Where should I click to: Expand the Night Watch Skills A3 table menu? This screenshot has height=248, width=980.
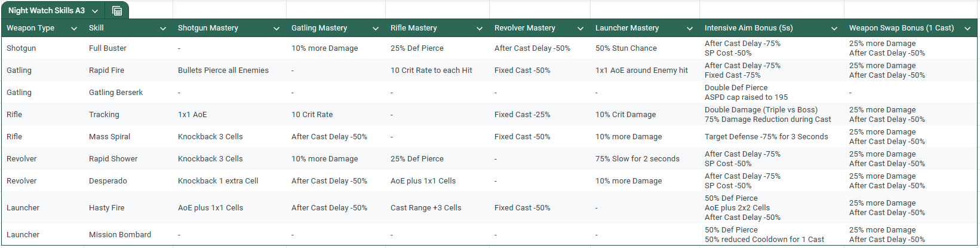[x=95, y=11]
